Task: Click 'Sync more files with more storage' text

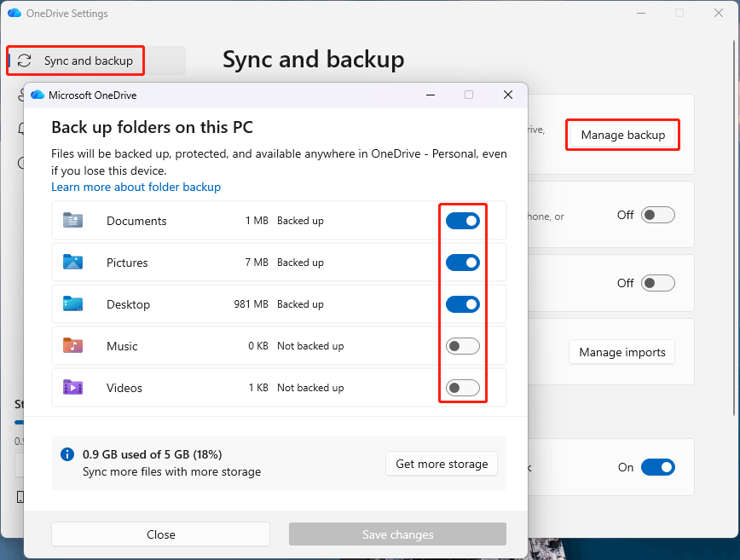Action: point(172,471)
